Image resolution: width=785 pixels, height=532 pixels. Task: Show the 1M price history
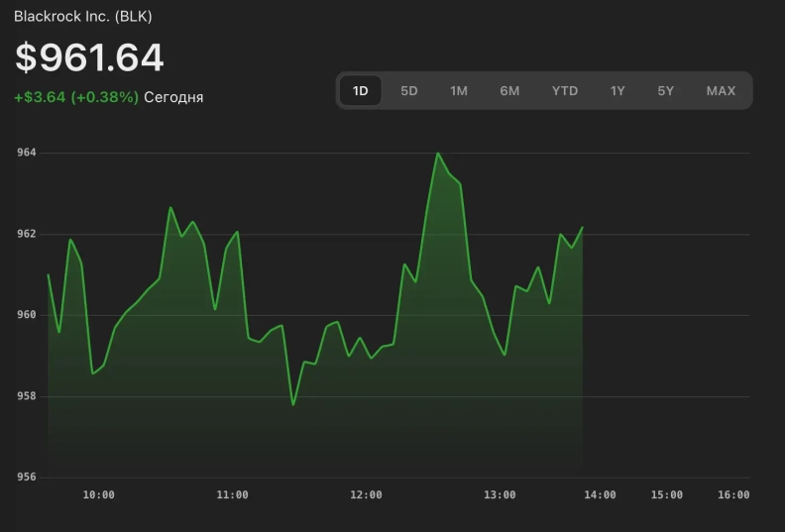459,91
